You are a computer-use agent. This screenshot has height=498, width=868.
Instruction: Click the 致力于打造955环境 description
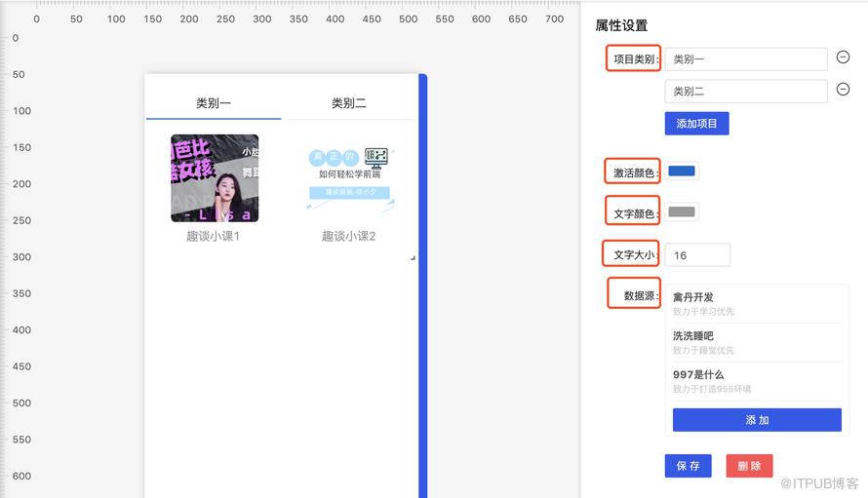coord(712,389)
